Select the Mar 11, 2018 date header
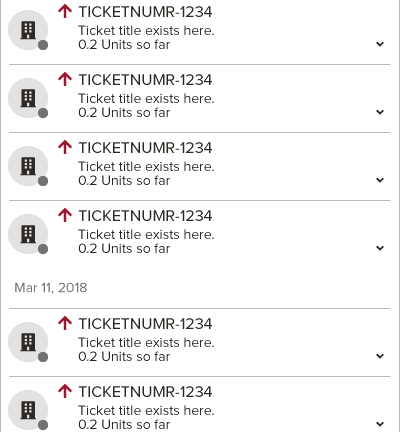 51,288
